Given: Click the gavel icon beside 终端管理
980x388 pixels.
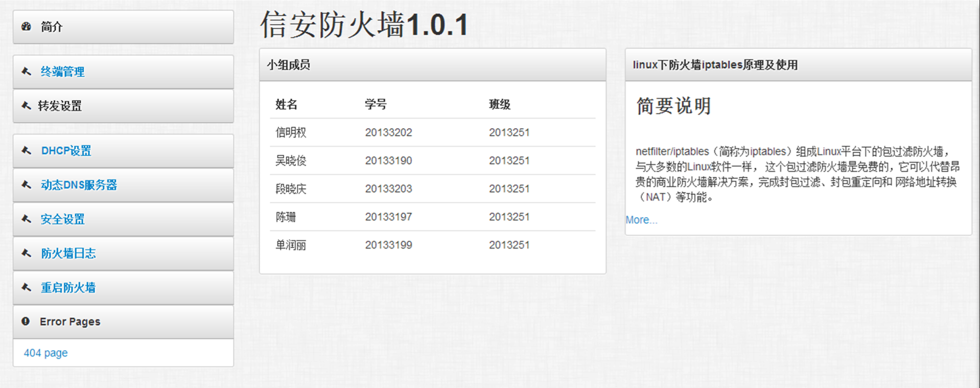Looking at the screenshot, I should (26, 72).
